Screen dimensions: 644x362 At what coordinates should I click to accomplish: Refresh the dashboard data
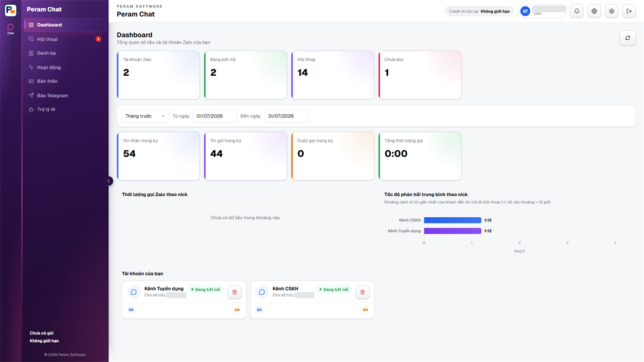click(627, 38)
